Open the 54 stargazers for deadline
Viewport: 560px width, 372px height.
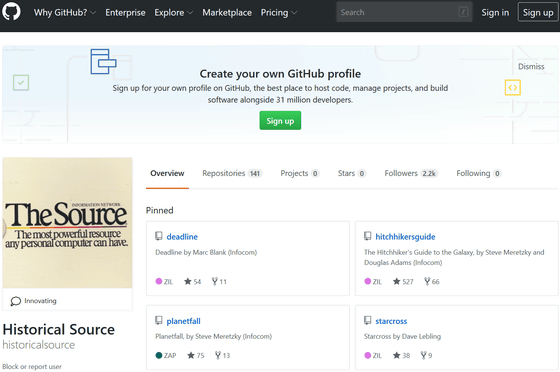point(192,282)
